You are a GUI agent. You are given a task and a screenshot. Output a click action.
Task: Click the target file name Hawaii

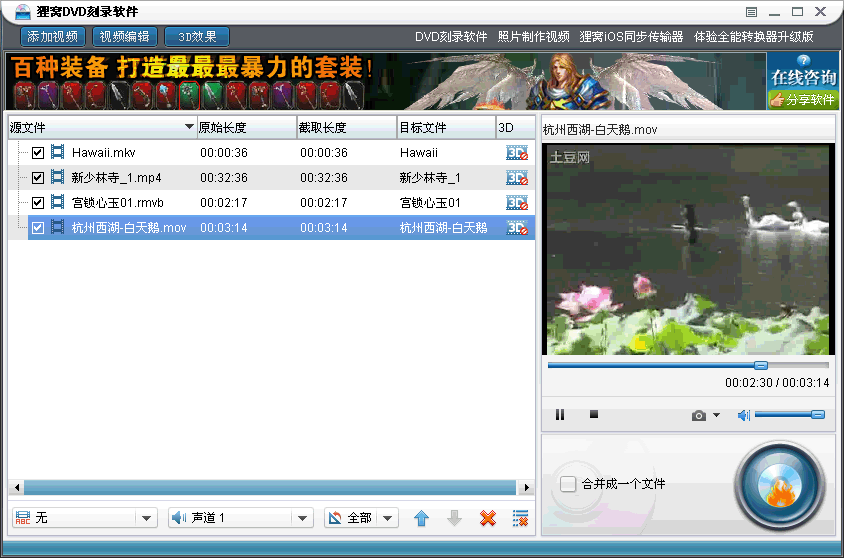click(419, 153)
